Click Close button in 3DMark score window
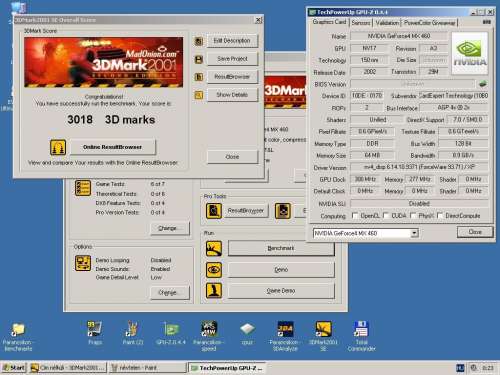Image resolution: width=500 pixels, height=375 pixels. (x=232, y=157)
